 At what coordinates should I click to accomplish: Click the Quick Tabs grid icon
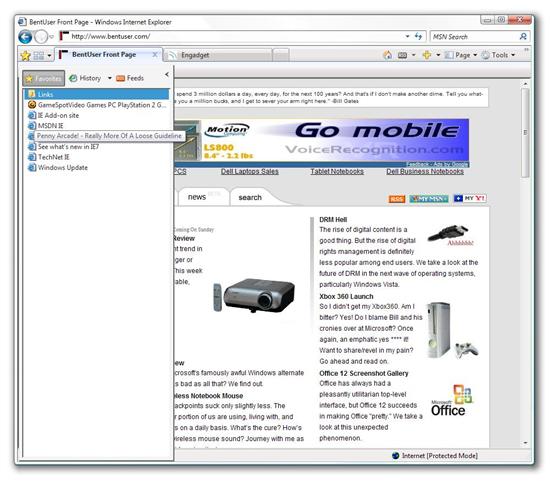click(39, 55)
